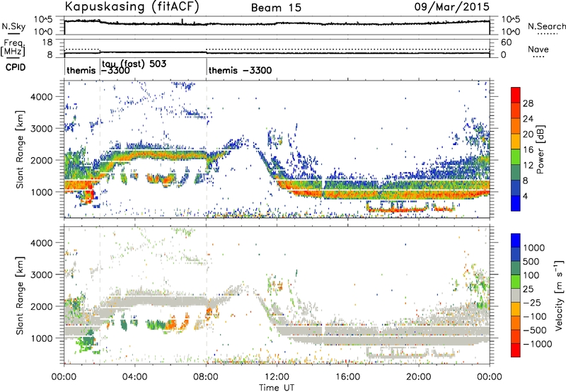The width and height of the screenshot is (566, 392).
Task: Click the 'Freq. [MHz]' axis label
Action: [x=13, y=47]
